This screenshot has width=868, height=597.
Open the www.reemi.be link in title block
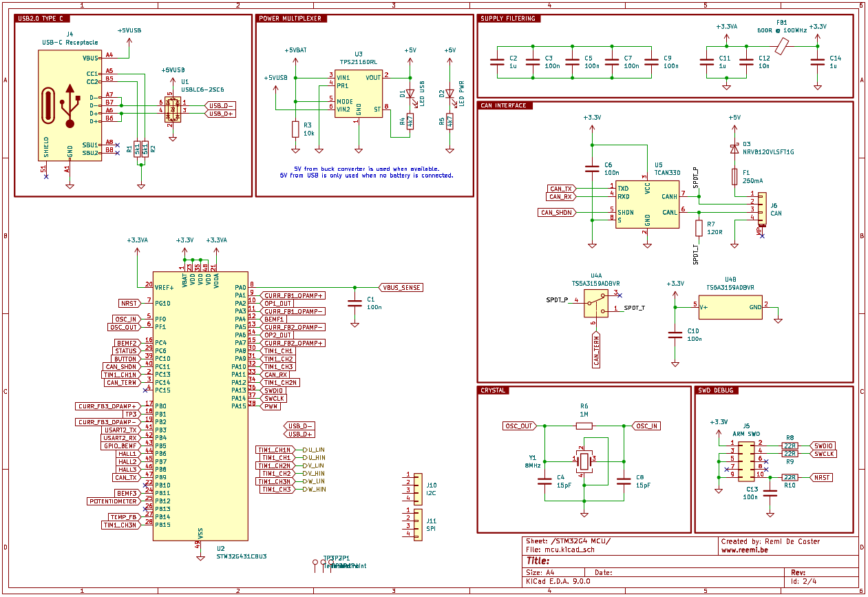point(744,551)
